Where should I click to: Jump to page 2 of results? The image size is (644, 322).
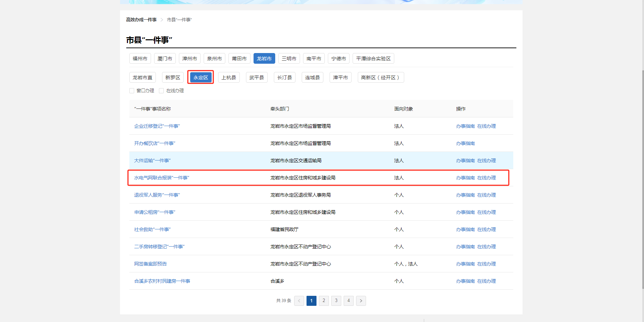pos(324,301)
